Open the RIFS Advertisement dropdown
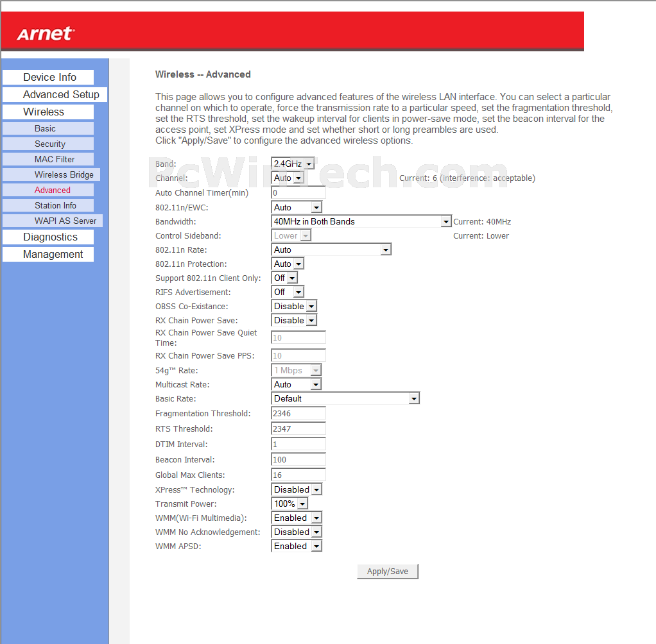The height and width of the screenshot is (644, 656). click(x=288, y=292)
